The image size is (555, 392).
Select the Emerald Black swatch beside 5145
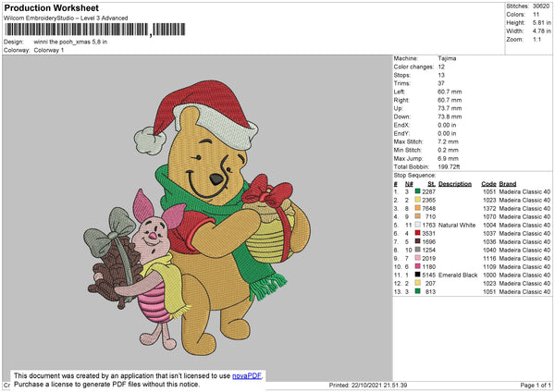(x=418, y=275)
